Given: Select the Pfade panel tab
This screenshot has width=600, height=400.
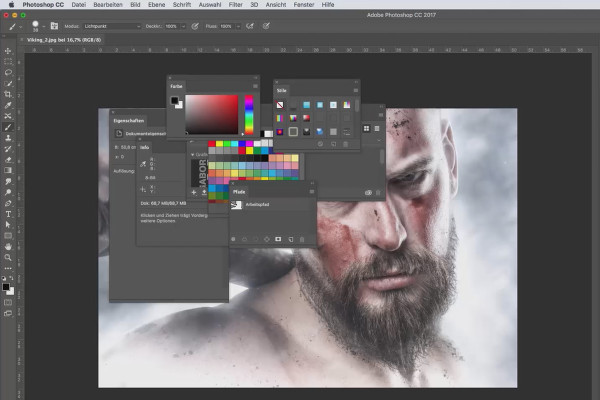Looking at the screenshot, I should point(239,192).
